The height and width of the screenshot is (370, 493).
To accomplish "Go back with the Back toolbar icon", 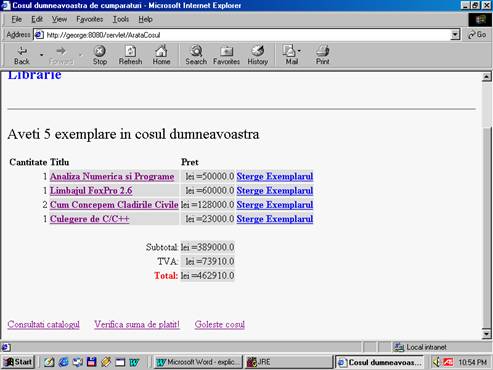I will (x=22, y=55).
